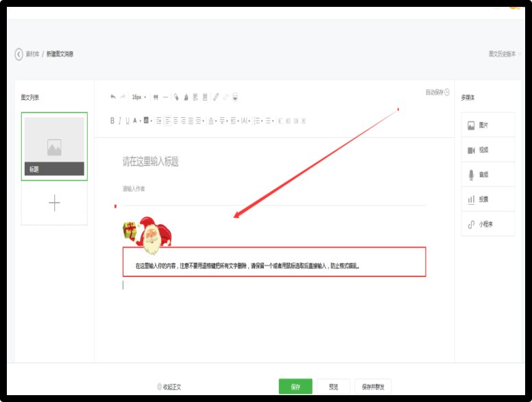Image resolution: width=532 pixels, height=402 pixels.
Task: Click the 自动保存 clock icon
Action: [x=447, y=92]
